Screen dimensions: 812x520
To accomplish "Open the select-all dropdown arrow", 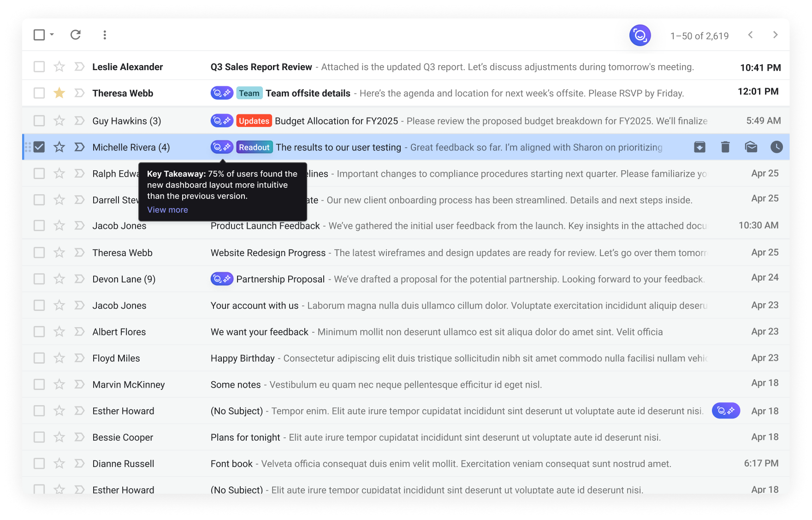I will click(x=52, y=35).
